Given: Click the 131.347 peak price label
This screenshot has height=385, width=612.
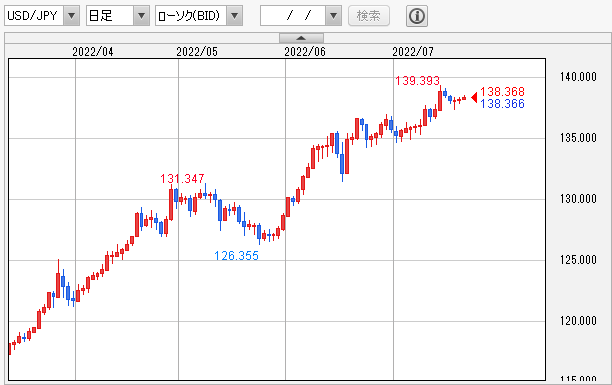Looking at the screenshot, I should click(182, 179).
